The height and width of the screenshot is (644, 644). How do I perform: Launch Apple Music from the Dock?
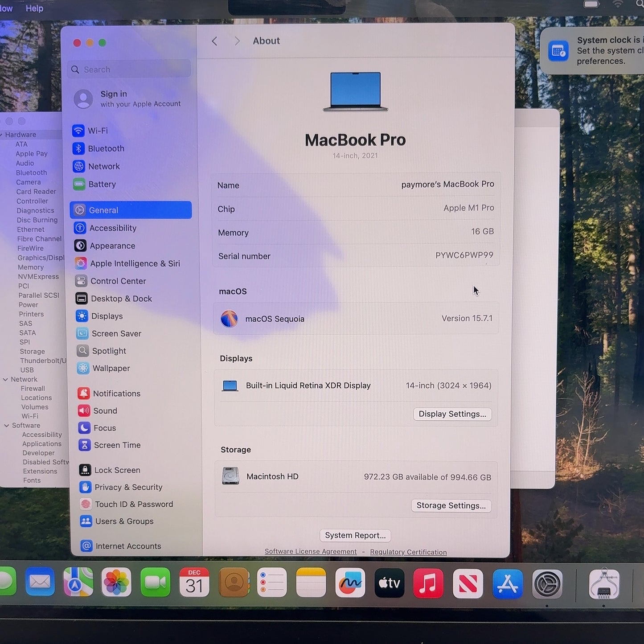click(x=428, y=583)
